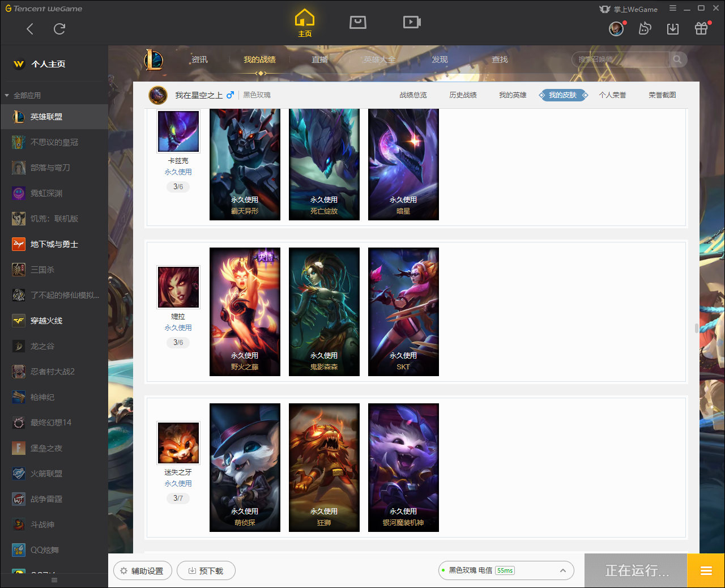This screenshot has width=725, height=588.
Task: Select 饥荒：联机版 in the sidebar
Action: pyautogui.click(x=54, y=219)
